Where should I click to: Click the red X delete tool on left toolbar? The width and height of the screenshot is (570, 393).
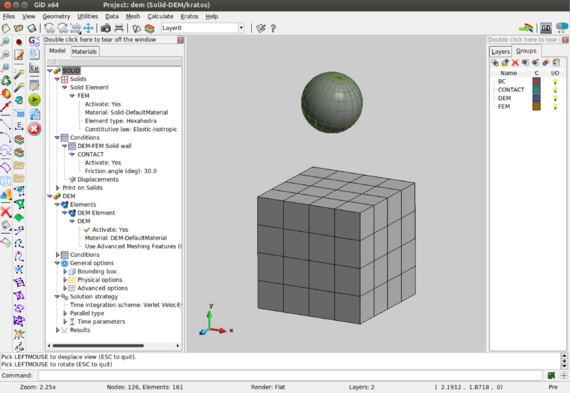coord(5,211)
